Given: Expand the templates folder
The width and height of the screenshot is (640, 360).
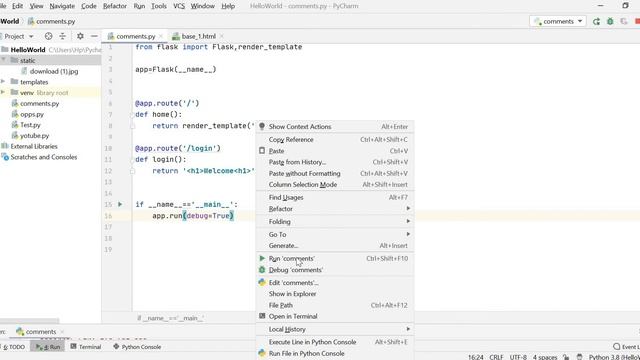Looking at the screenshot, I should coord(3,82).
